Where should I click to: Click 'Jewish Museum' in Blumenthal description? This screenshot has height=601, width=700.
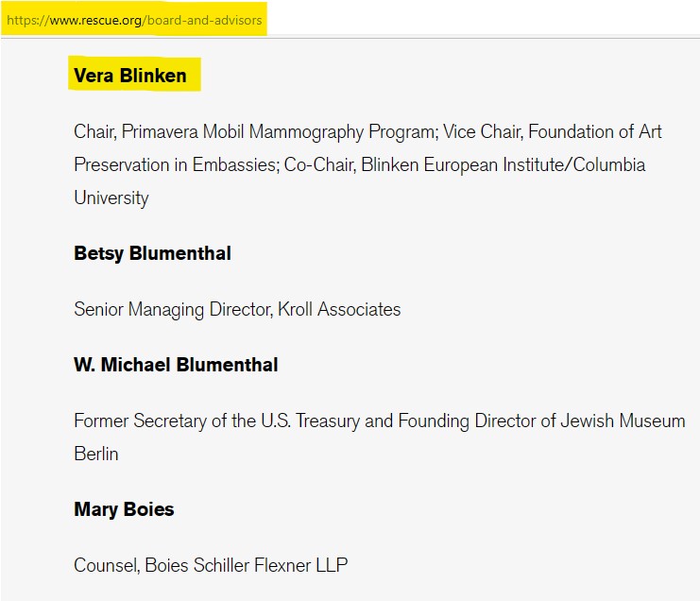click(623, 421)
